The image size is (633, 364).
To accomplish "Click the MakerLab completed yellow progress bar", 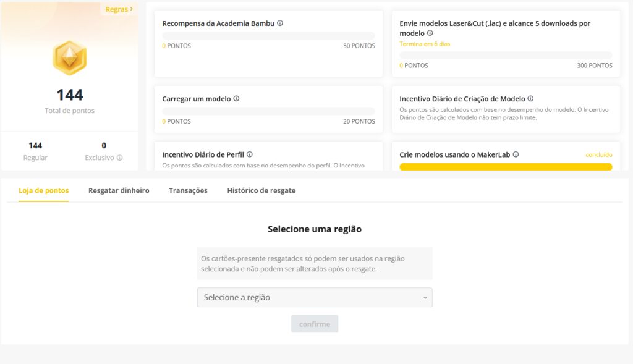I will click(506, 167).
